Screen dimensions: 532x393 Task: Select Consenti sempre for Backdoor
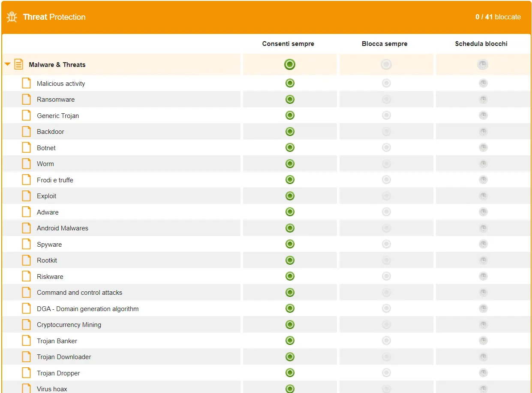[x=290, y=132]
